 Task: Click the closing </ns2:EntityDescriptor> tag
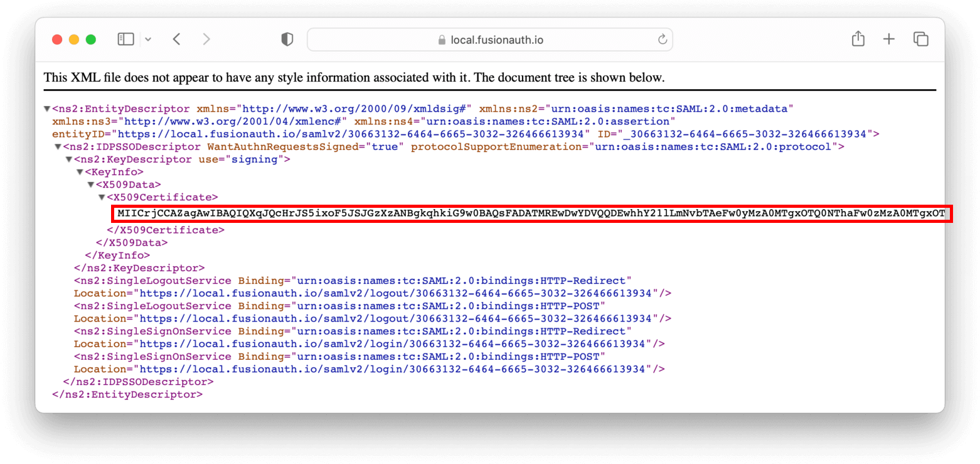click(x=127, y=394)
